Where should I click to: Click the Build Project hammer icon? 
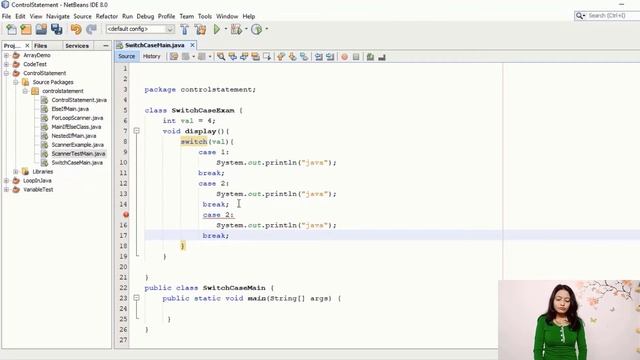184,29
